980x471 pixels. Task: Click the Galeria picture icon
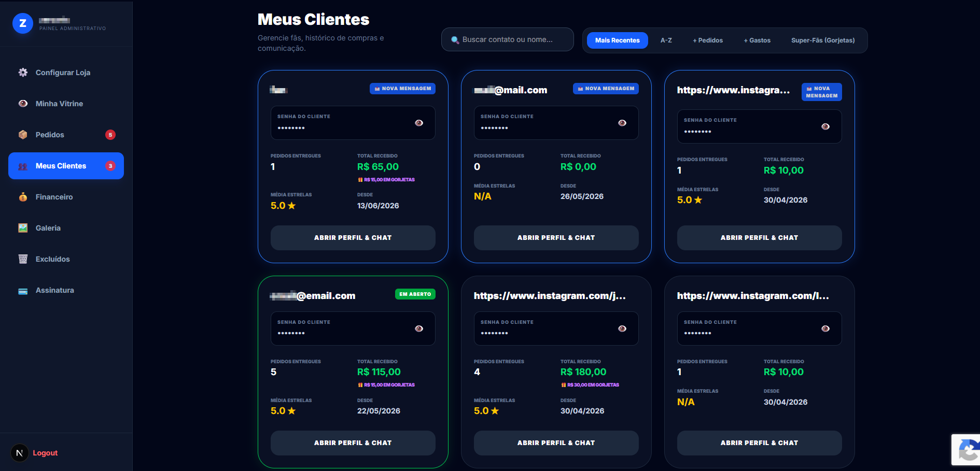pyautogui.click(x=23, y=228)
